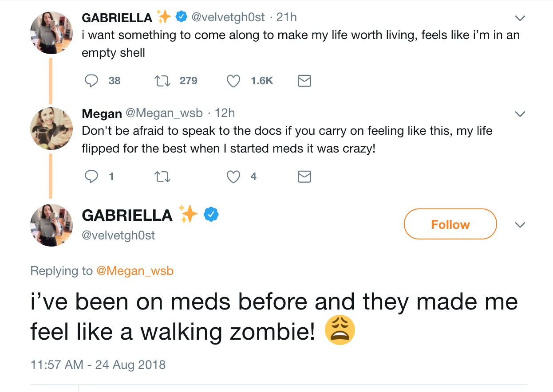
Task: Open more options chevron on Gabriella's first tweet
Action: coord(520,18)
